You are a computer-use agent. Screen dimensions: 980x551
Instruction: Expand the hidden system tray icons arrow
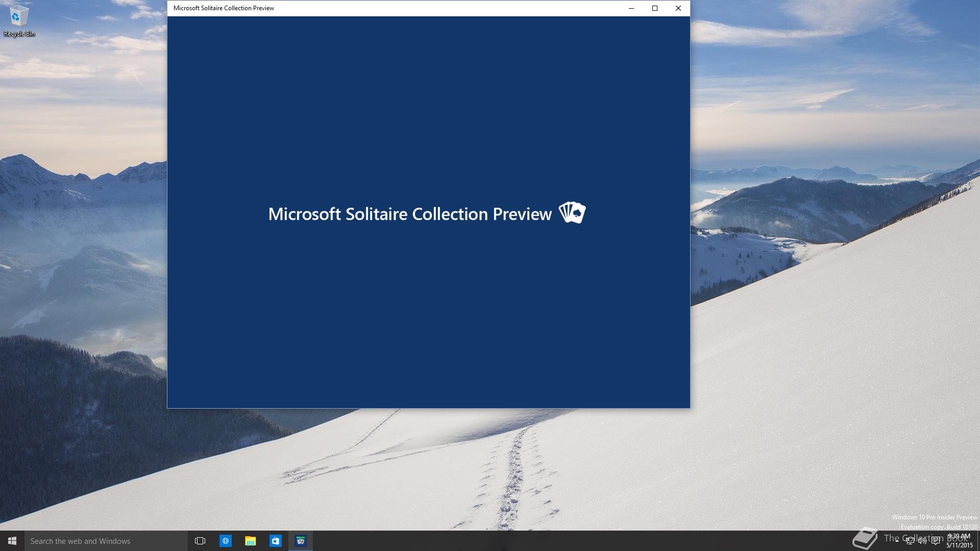click(897, 541)
